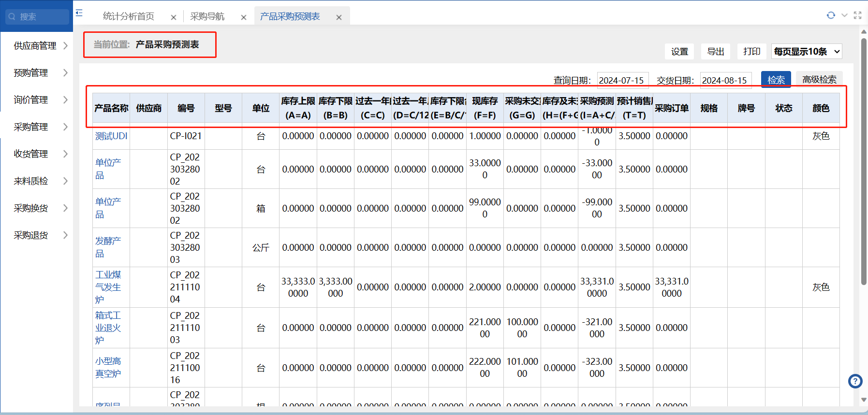Open the 工业煤气发生炉 product link
The height and width of the screenshot is (415, 868).
[108, 287]
